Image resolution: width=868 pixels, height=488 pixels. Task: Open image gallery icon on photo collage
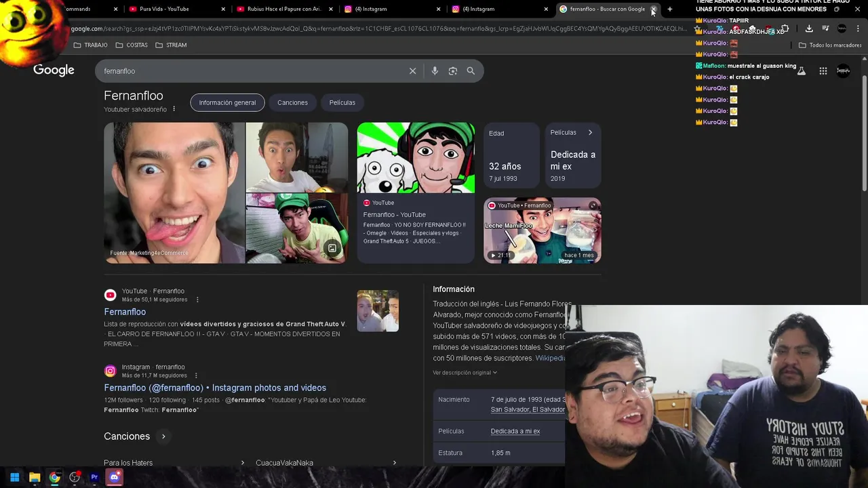(332, 248)
